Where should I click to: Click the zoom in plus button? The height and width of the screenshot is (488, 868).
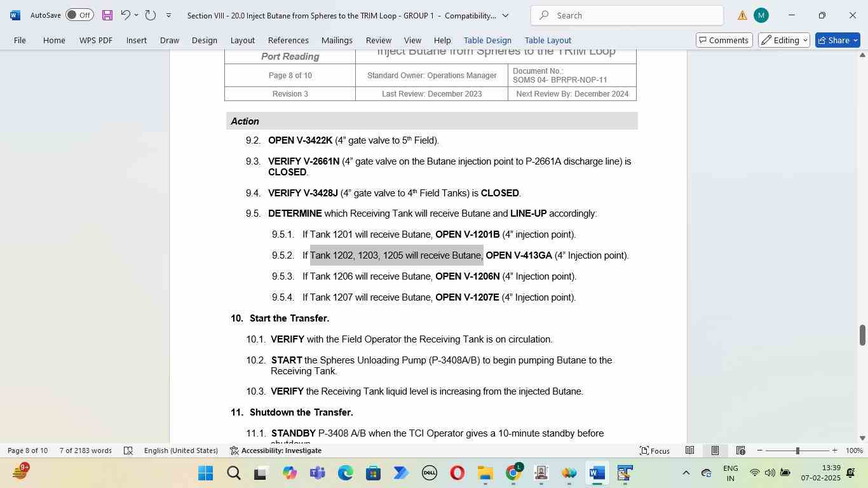[834, 451]
